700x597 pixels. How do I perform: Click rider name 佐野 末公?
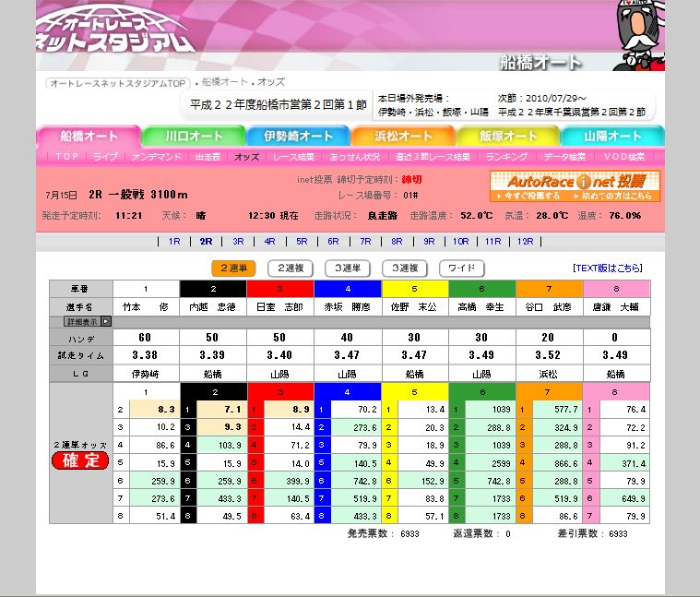414,307
